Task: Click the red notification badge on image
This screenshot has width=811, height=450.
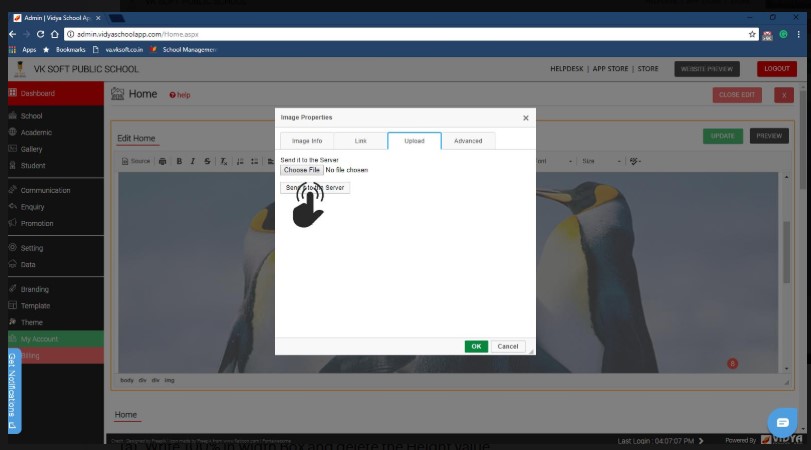Action: [732, 364]
